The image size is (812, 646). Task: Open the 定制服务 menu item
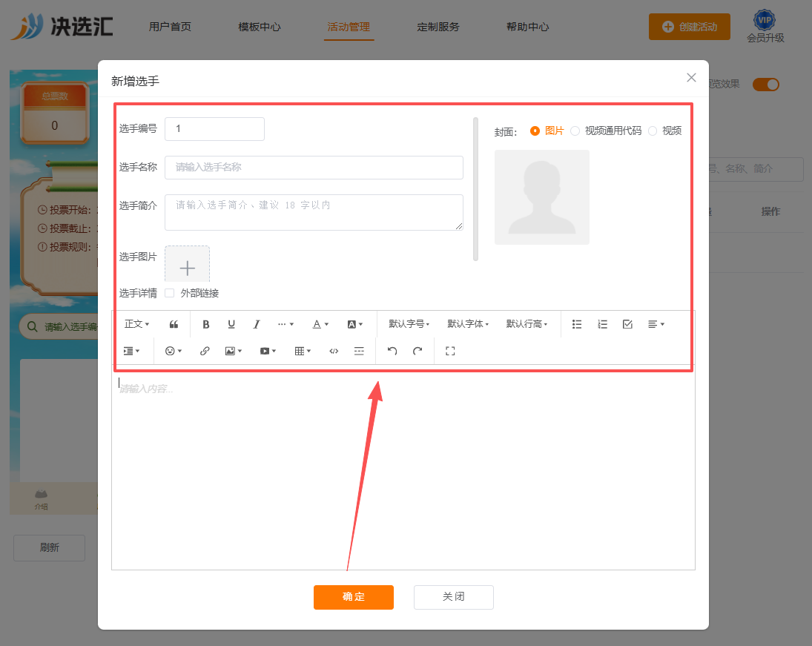coord(438,27)
